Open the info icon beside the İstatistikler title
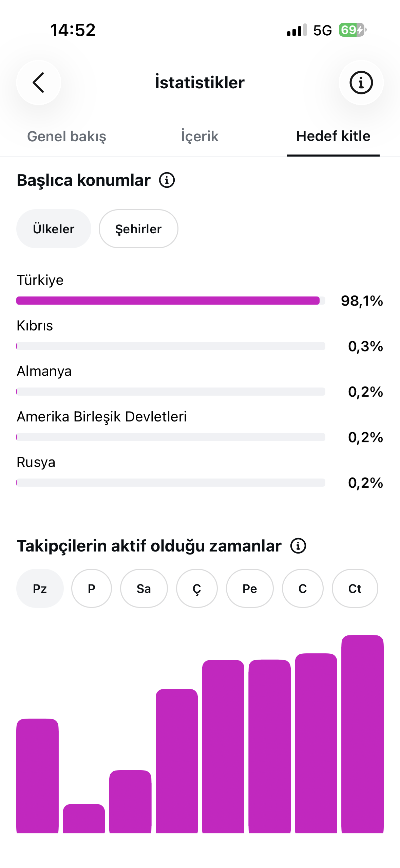The height and width of the screenshot is (868, 400). click(x=361, y=83)
